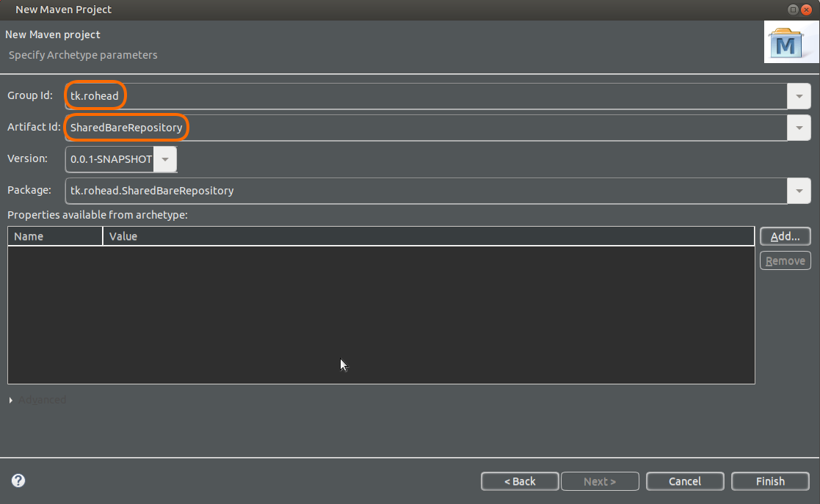This screenshot has width=820, height=504.
Task: Expand the Package dropdown arrow
Action: click(799, 191)
